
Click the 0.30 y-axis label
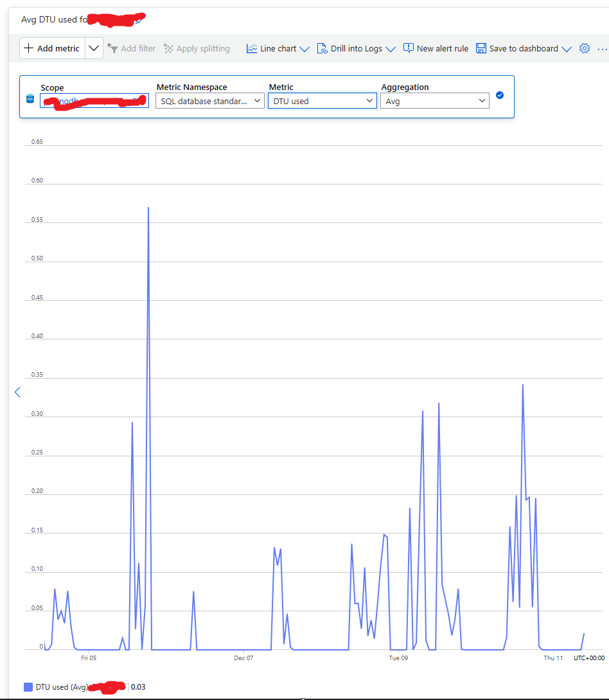tap(37, 414)
